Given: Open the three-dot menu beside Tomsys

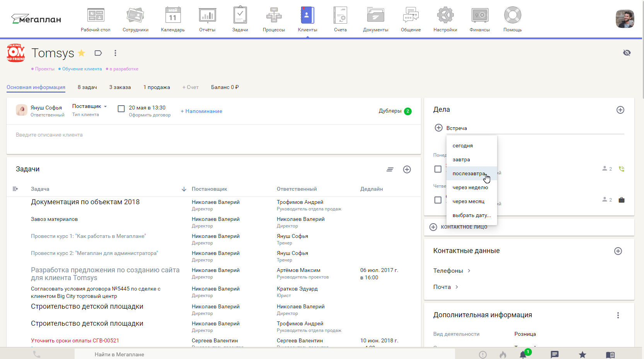Looking at the screenshot, I should [x=115, y=53].
